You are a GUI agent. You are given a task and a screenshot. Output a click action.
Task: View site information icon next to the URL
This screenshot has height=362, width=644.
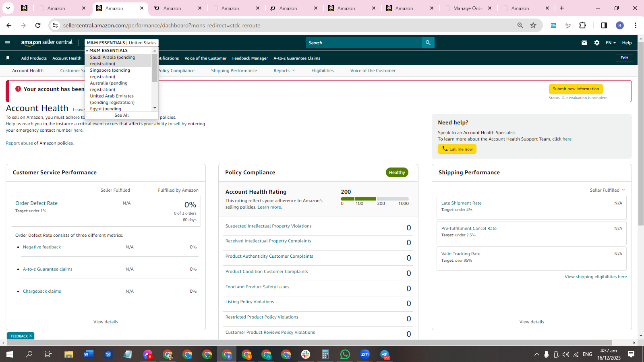click(55, 25)
